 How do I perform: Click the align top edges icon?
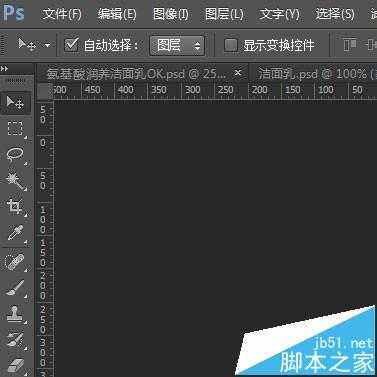coord(350,45)
